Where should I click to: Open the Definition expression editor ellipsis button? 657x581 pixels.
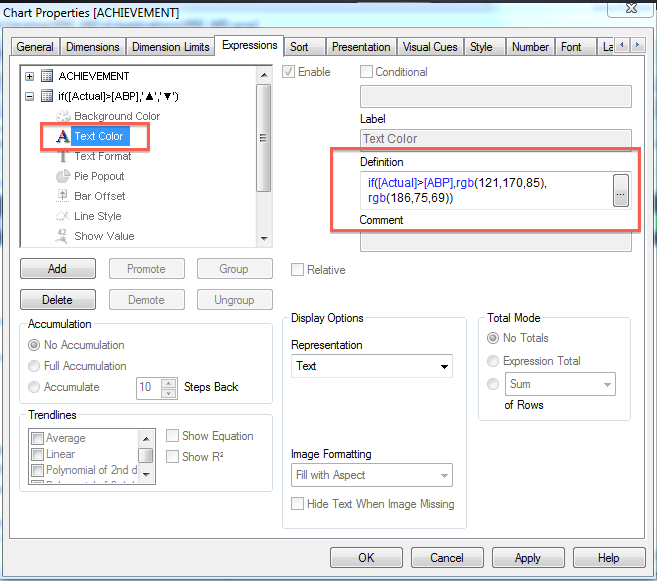pyautogui.click(x=621, y=191)
